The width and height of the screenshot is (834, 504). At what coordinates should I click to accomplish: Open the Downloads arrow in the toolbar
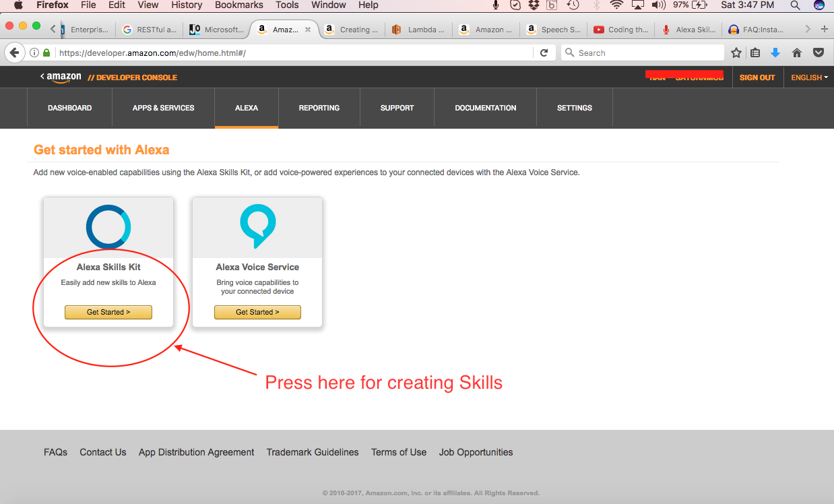pos(775,52)
